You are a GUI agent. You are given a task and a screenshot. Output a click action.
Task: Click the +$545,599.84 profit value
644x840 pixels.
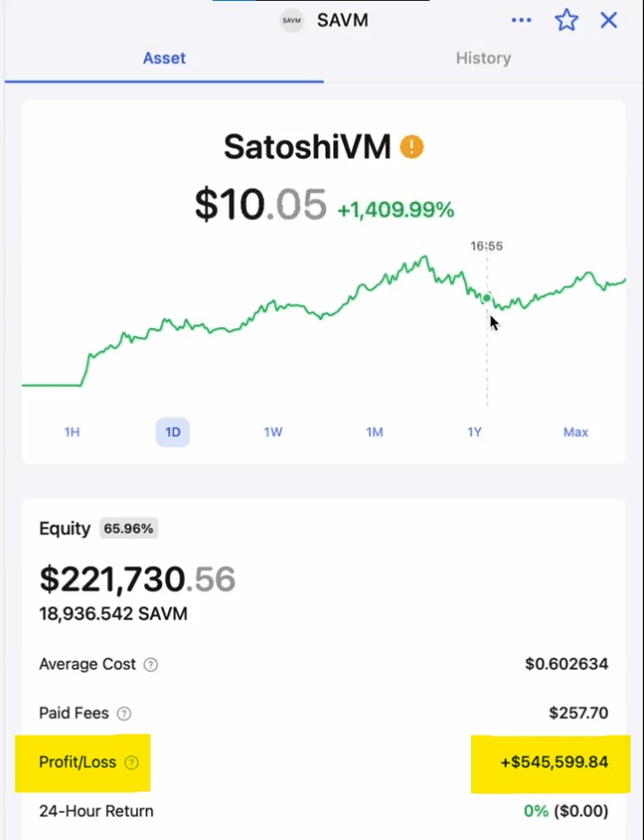pos(554,762)
